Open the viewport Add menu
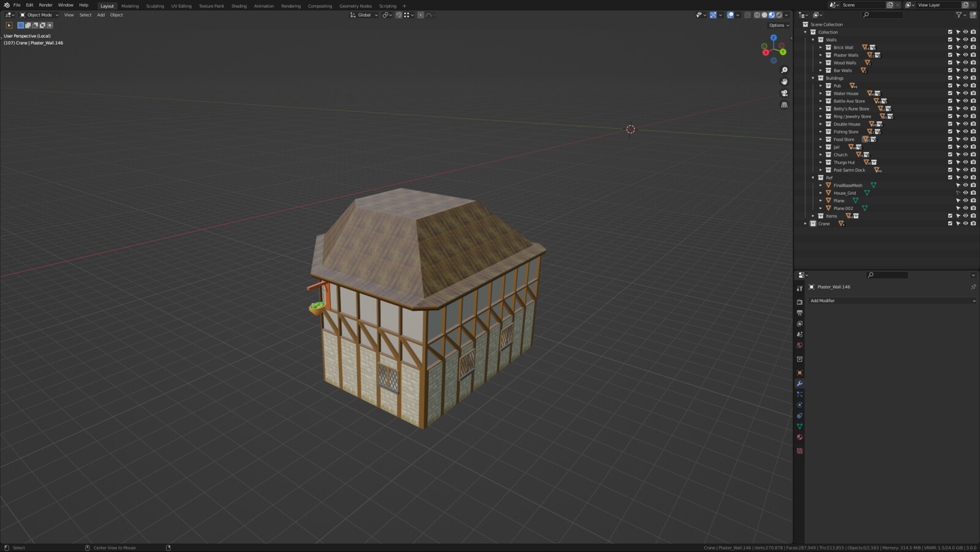Screen dimensions: 980x552 pos(101,15)
